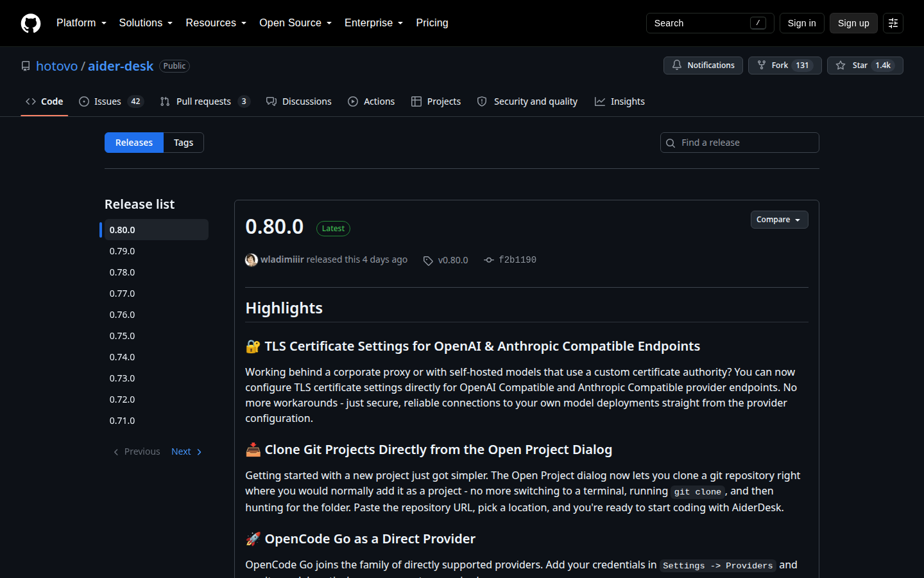The width and height of the screenshot is (924, 578).
Task: Expand the Platform menu
Action: pos(81,23)
